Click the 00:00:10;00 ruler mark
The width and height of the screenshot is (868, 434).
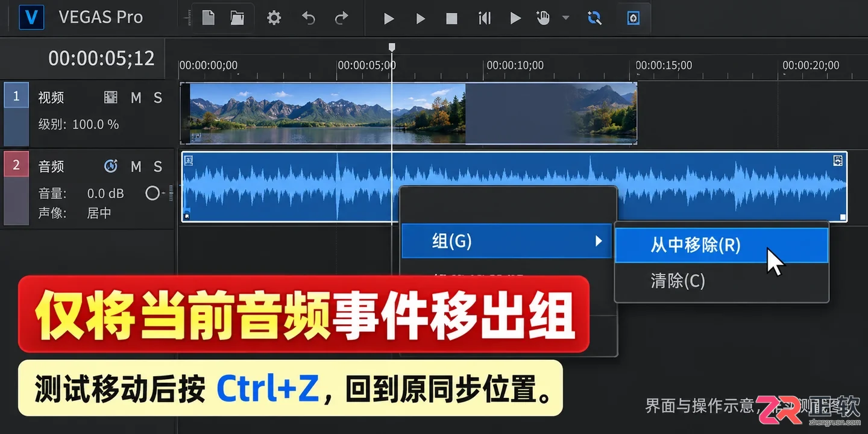coord(515,65)
